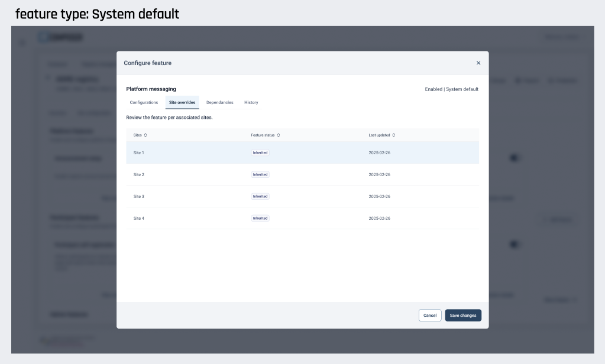
Task: Click the Platform messaging heading
Action: 151,89
